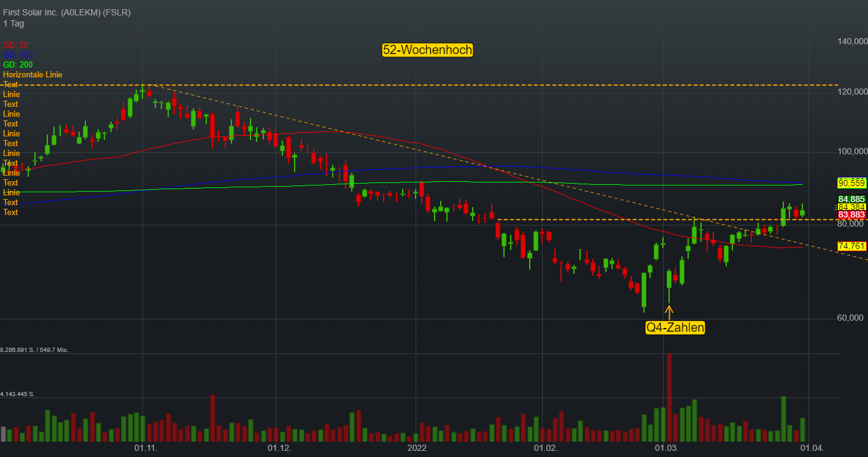
Task: Click the 01.11. date axis label
Action: coord(145,448)
